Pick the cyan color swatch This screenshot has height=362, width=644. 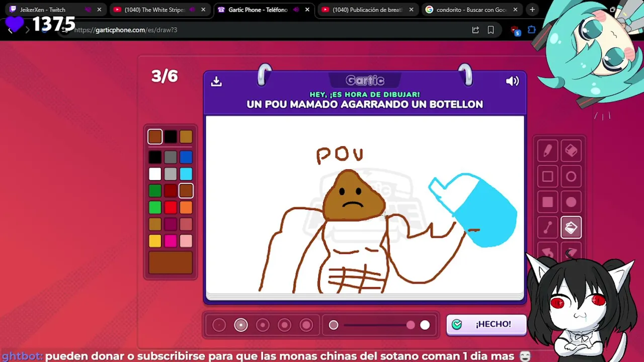tap(186, 174)
